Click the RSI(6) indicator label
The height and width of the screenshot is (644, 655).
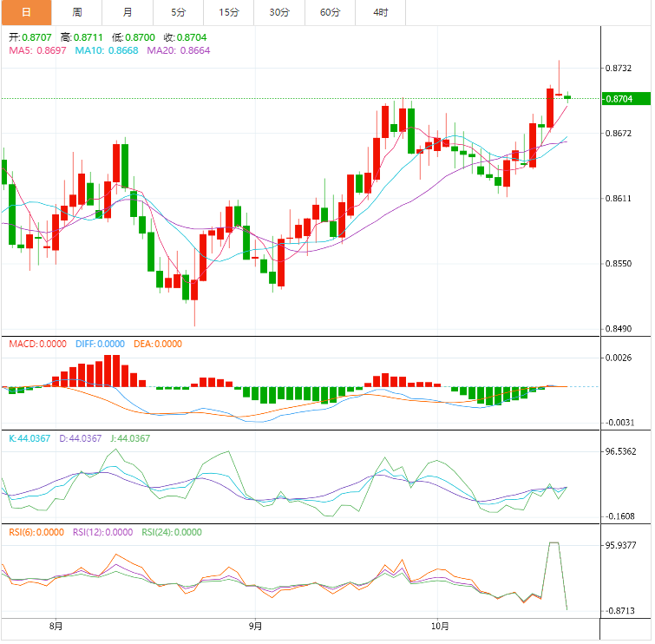point(36,532)
